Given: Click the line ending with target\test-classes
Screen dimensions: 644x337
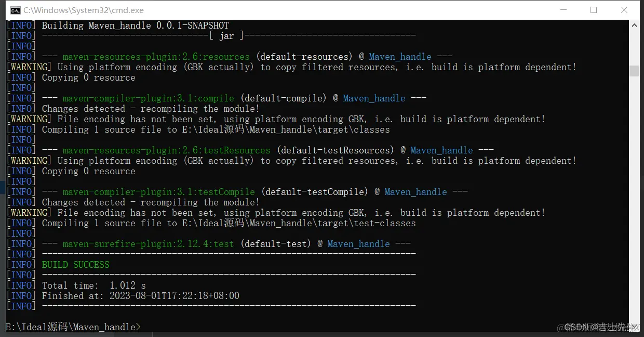Looking at the screenshot, I should 229,223.
